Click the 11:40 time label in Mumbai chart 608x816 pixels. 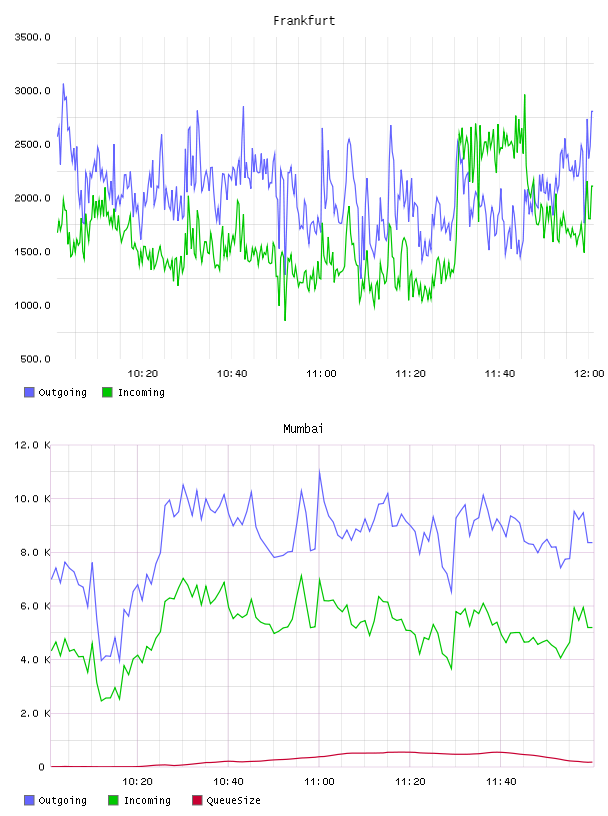point(501,782)
